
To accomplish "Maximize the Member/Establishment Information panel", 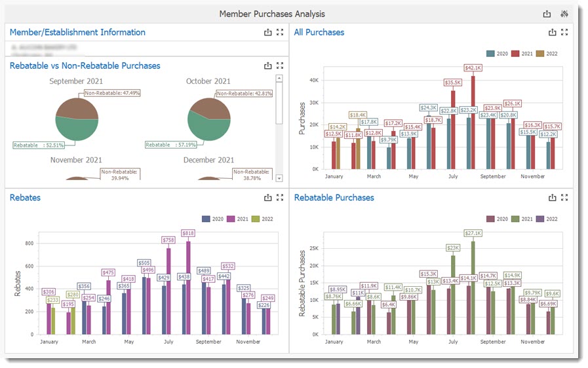I will [280, 32].
